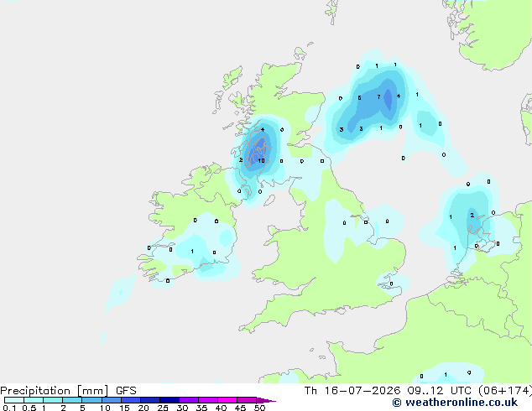
Task: Select the 45–50 mm legend swatch
Action: (247, 400)
